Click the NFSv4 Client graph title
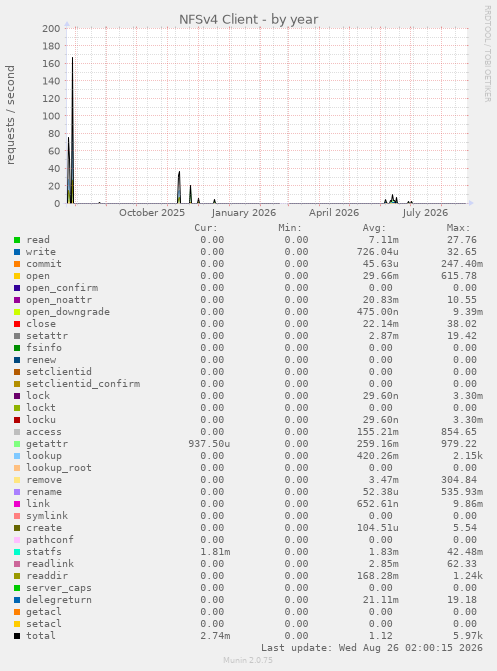The width and height of the screenshot is (497, 671). (x=248, y=20)
